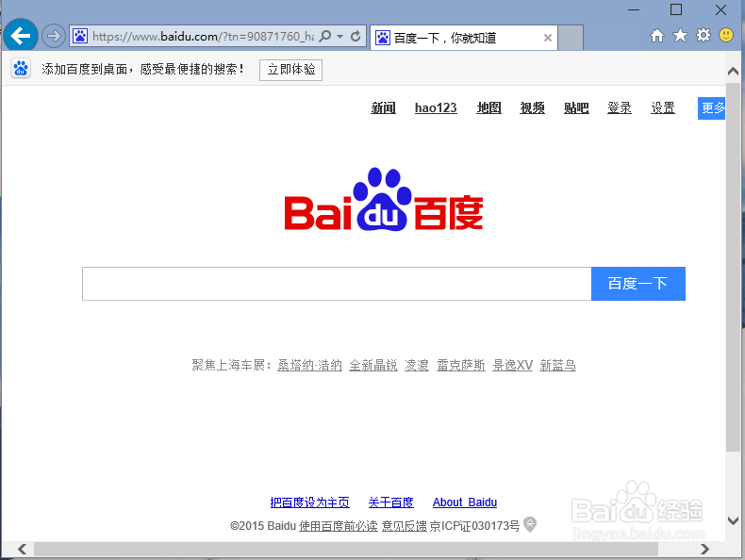
Task: Open the 视频 link
Action: tap(532, 107)
